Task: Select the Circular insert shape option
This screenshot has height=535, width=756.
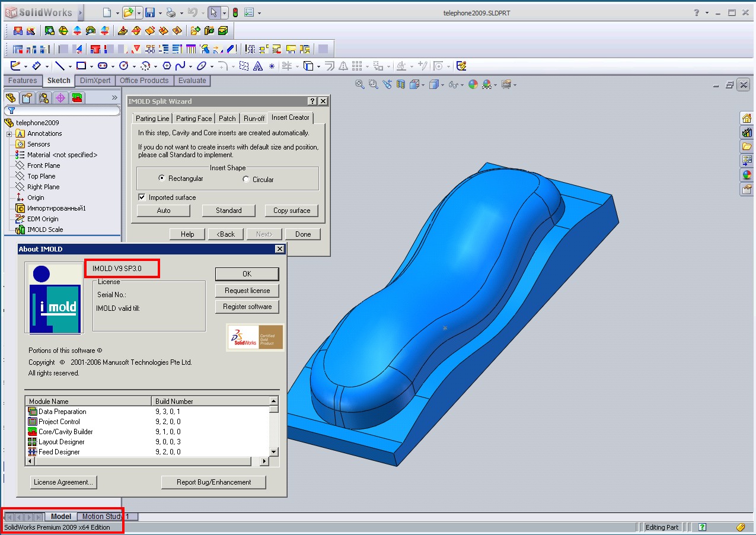Action: 246,179
